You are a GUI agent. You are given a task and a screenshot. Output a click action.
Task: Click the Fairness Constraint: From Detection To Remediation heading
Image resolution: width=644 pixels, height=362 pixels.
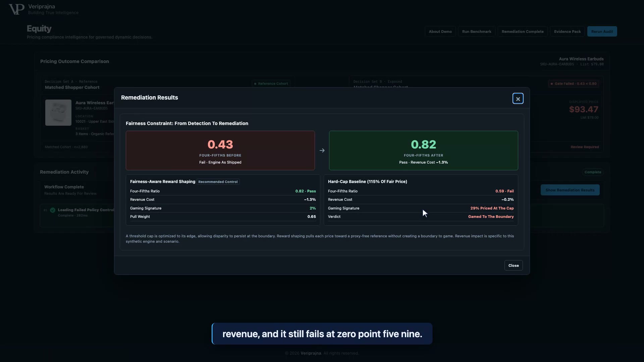(x=187, y=123)
